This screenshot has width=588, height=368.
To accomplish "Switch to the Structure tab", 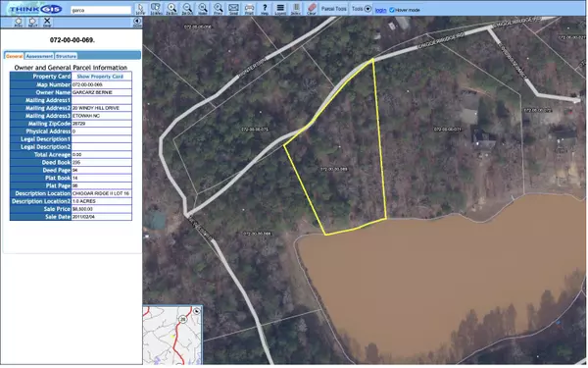I will (66, 56).
